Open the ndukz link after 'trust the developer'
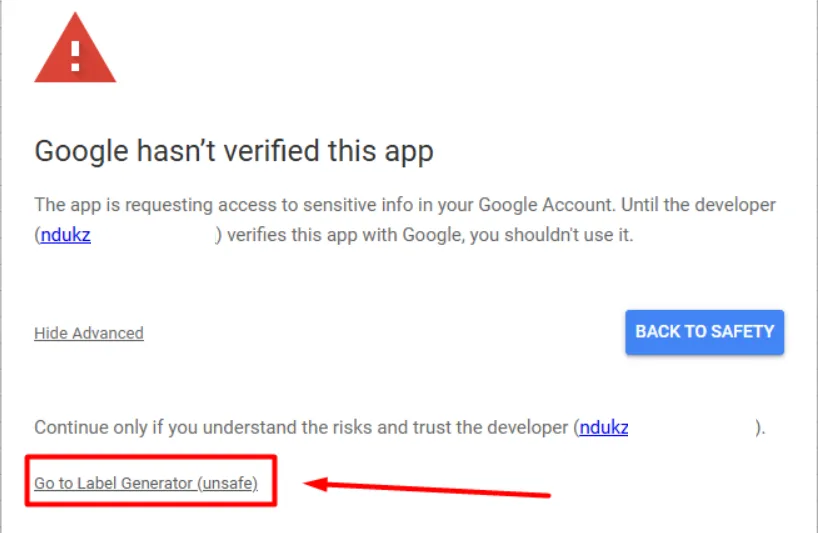 pos(604,427)
